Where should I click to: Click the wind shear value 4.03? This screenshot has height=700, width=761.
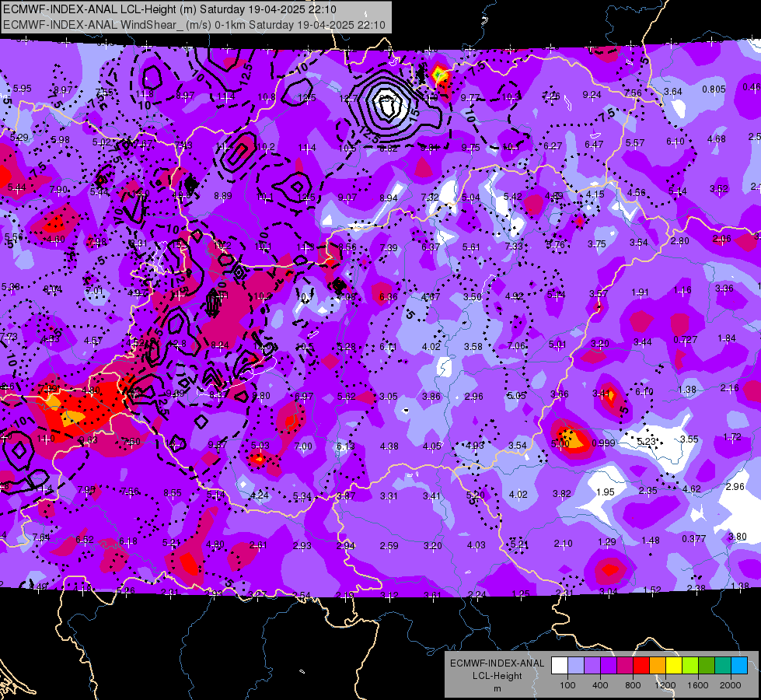tap(476, 545)
